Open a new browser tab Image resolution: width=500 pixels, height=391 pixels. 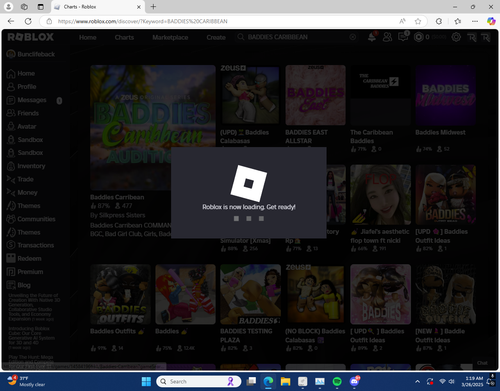click(x=153, y=7)
